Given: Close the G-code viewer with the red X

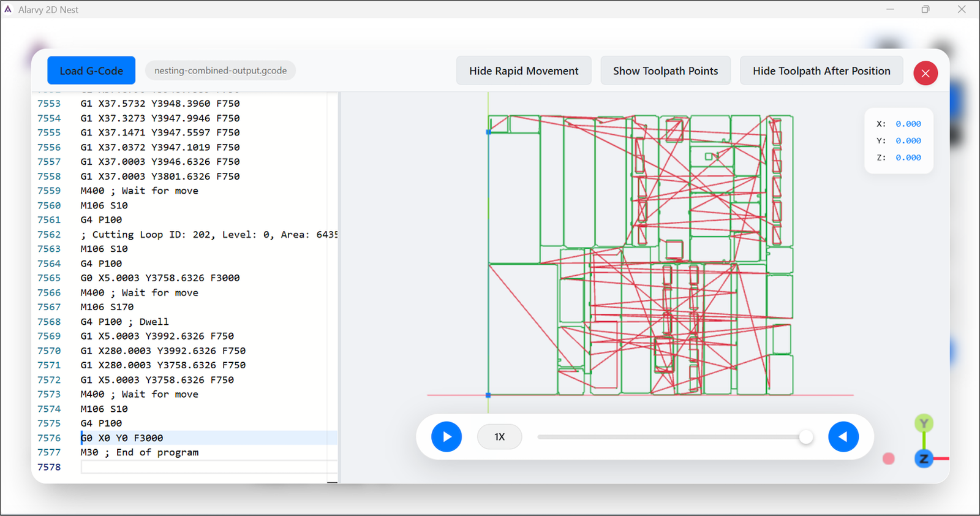Looking at the screenshot, I should (x=925, y=73).
